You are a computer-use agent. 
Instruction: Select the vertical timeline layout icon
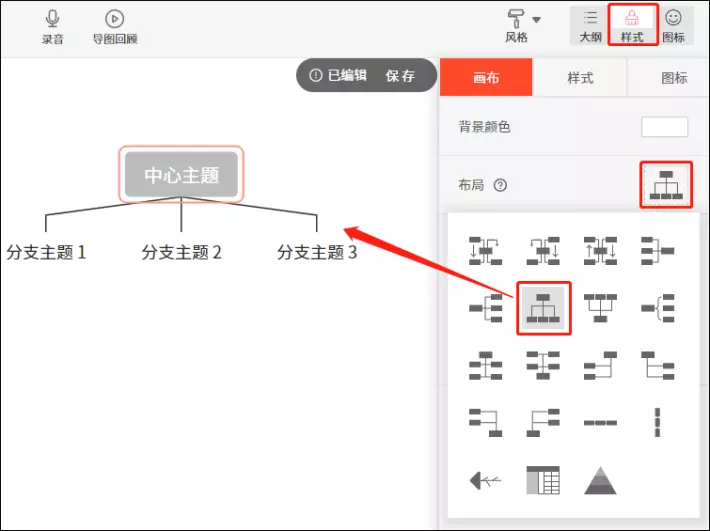point(657,423)
